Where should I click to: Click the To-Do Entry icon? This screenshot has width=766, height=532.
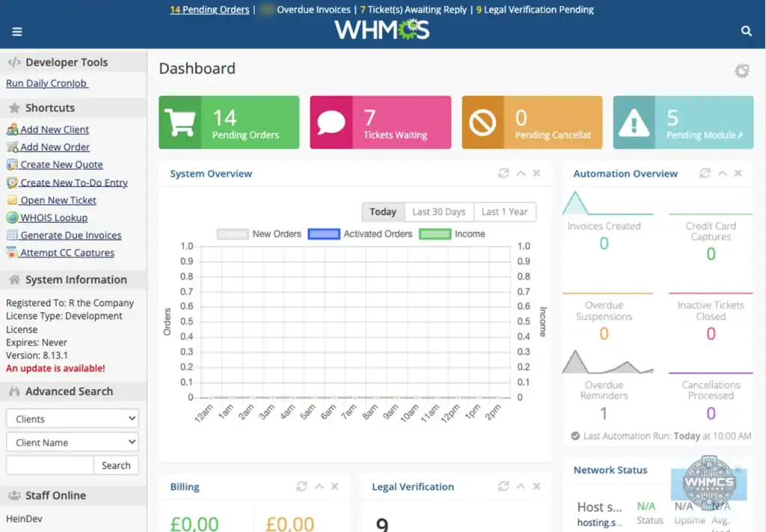12,183
